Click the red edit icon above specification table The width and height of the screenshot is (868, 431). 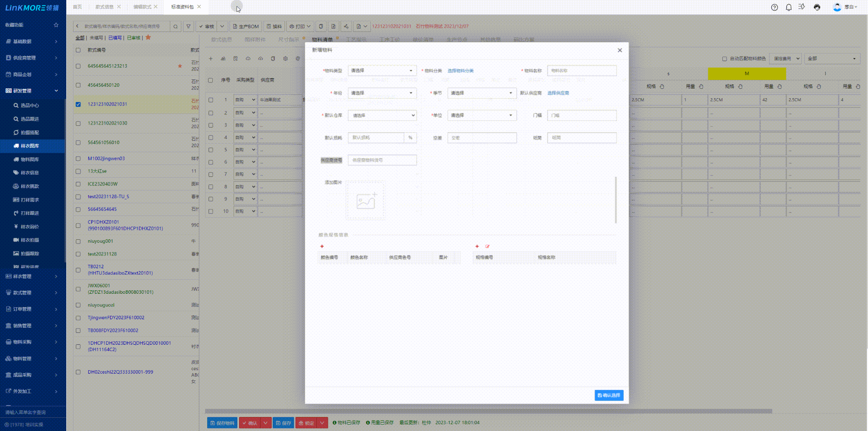point(488,247)
